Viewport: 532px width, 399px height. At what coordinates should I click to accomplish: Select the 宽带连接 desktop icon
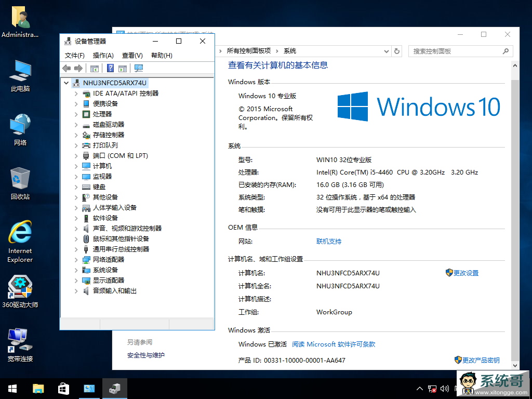tap(20, 345)
